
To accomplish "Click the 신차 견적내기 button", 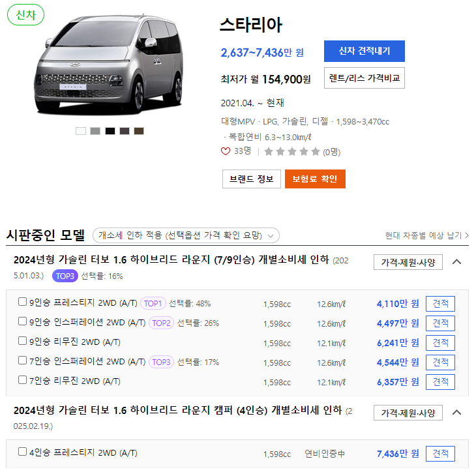I will point(364,51).
